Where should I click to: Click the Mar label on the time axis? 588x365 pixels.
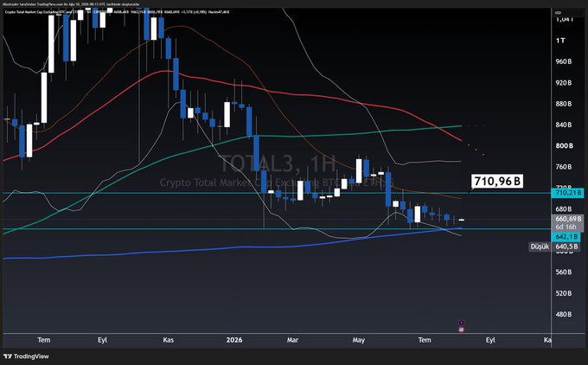click(x=292, y=340)
